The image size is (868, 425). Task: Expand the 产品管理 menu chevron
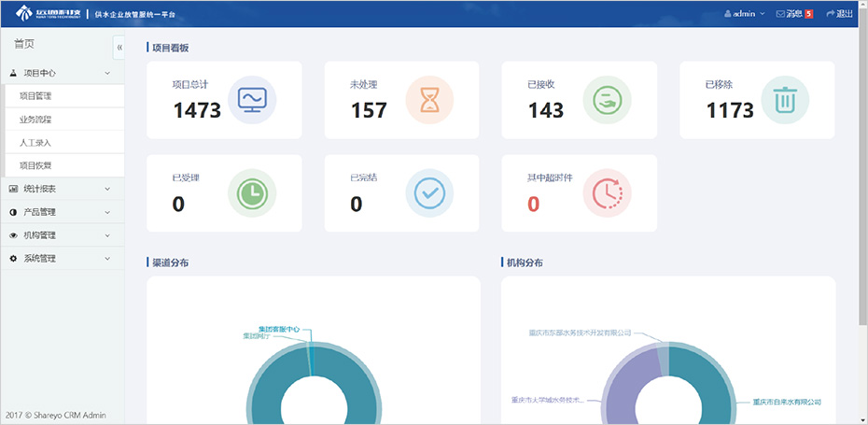pyautogui.click(x=107, y=212)
